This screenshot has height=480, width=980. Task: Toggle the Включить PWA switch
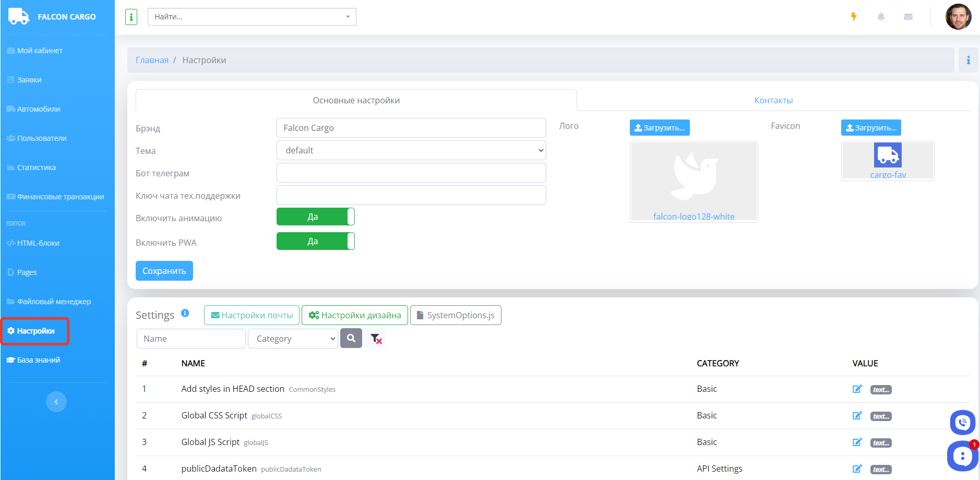tap(315, 242)
